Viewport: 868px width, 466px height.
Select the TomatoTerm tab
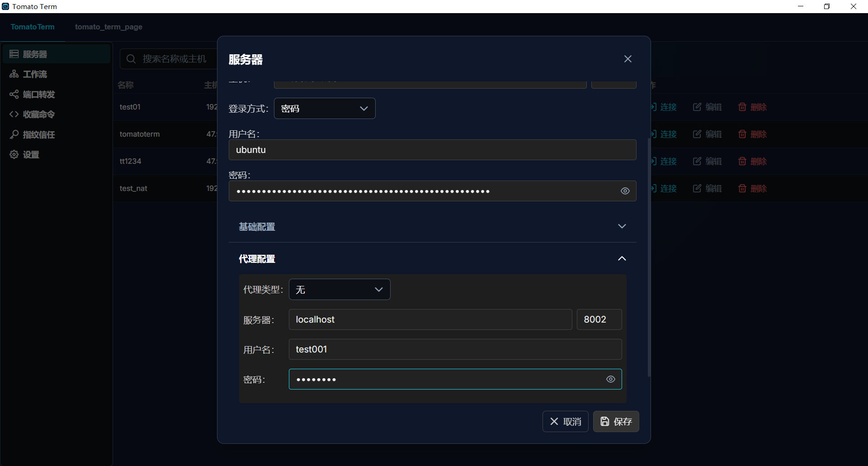(33, 27)
